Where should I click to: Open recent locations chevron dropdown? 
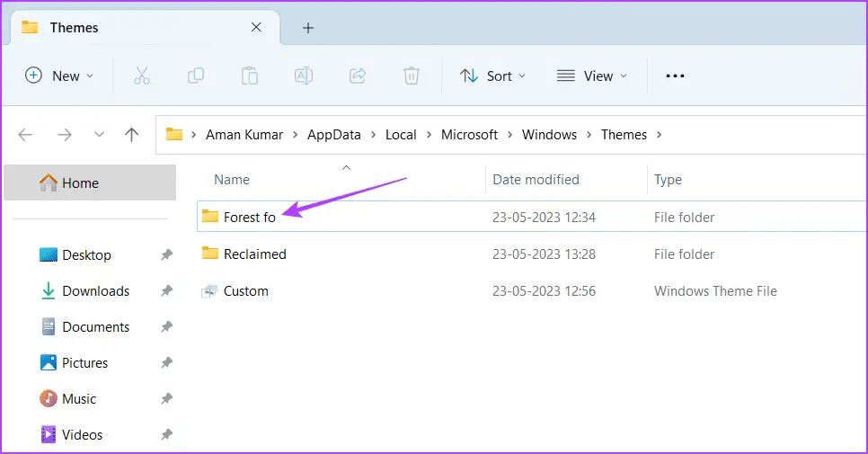coord(99,134)
